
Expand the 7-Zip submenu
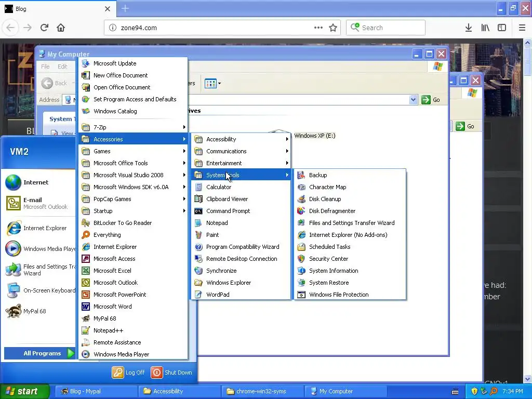133,127
